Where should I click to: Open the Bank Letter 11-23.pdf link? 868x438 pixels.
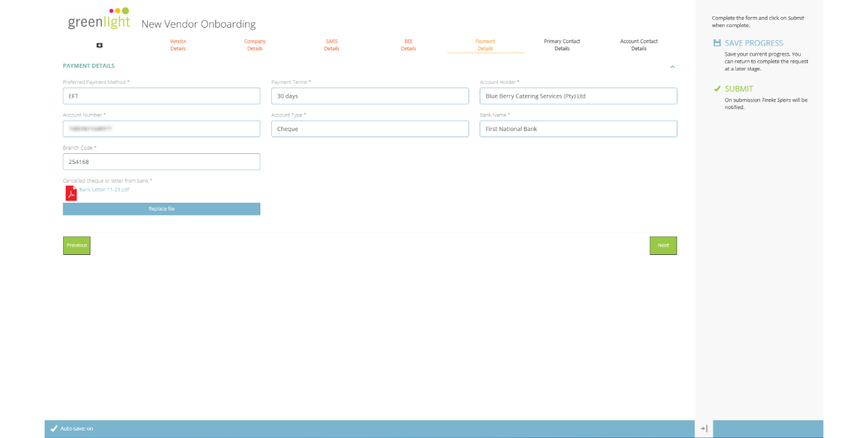point(104,190)
